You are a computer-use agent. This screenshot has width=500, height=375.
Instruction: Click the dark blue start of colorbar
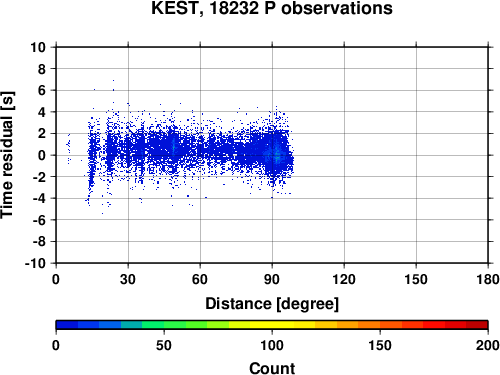67,325
